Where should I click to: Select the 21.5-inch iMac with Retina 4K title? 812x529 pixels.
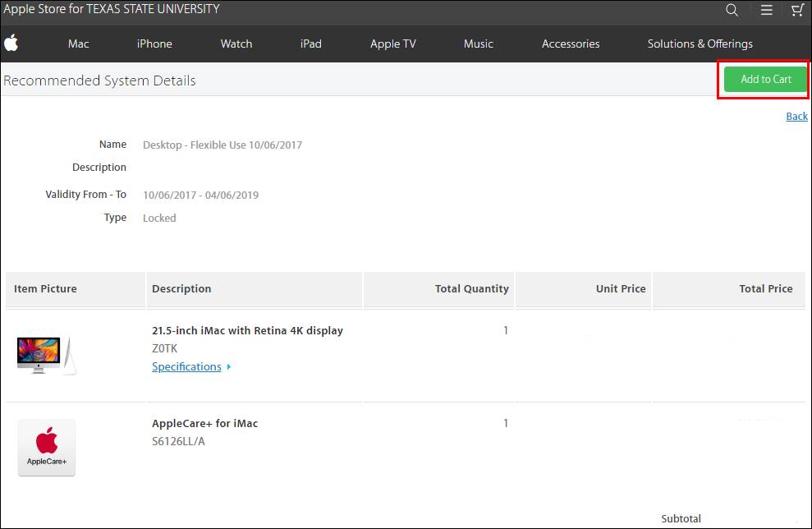pos(247,330)
